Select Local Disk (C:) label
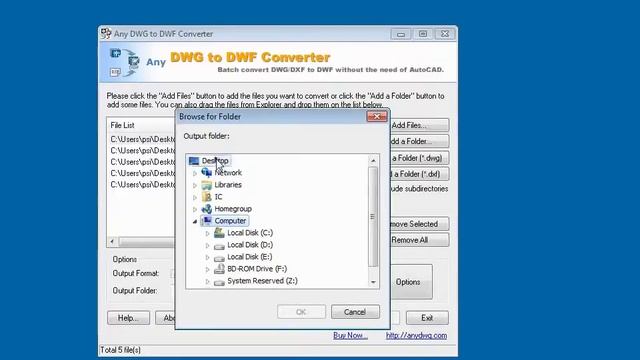Image resolution: width=640 pixels, height=360 pixels. [x=250, y=233]
